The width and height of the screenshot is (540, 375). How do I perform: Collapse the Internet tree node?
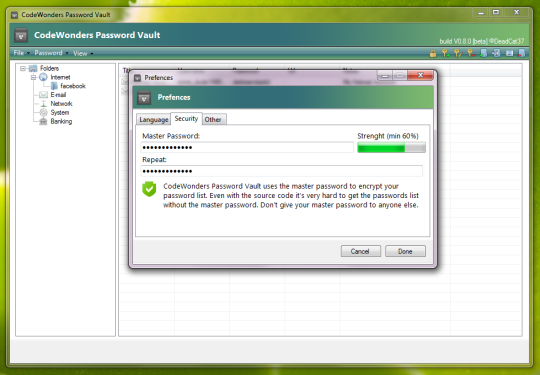[x=33, y=77]
